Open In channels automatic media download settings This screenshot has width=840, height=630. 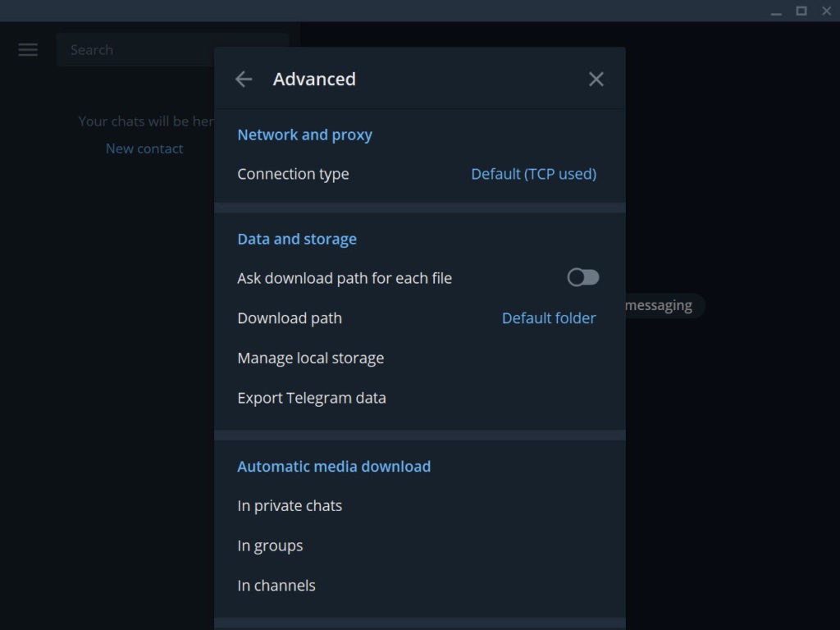click(x=276, y=585)
